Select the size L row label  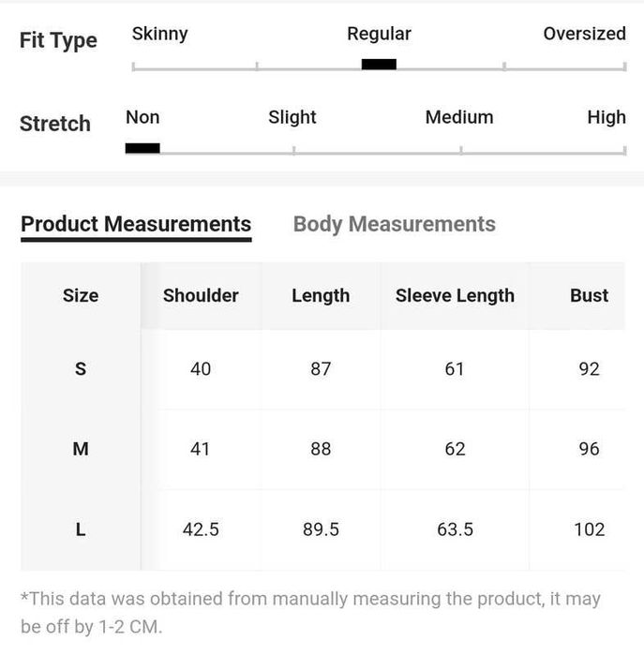pyautogui.click(x=81, y=529)
